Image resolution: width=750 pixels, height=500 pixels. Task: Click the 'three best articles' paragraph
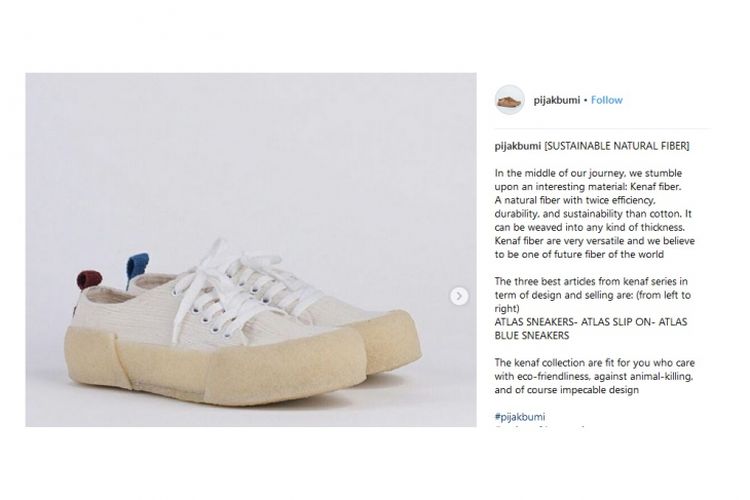pyautogui.click(x=593, y=295)
